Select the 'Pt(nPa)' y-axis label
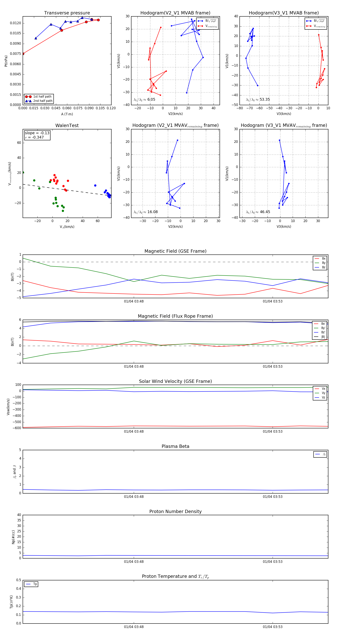This screenshot has height=644, width=351. [6, 61]
